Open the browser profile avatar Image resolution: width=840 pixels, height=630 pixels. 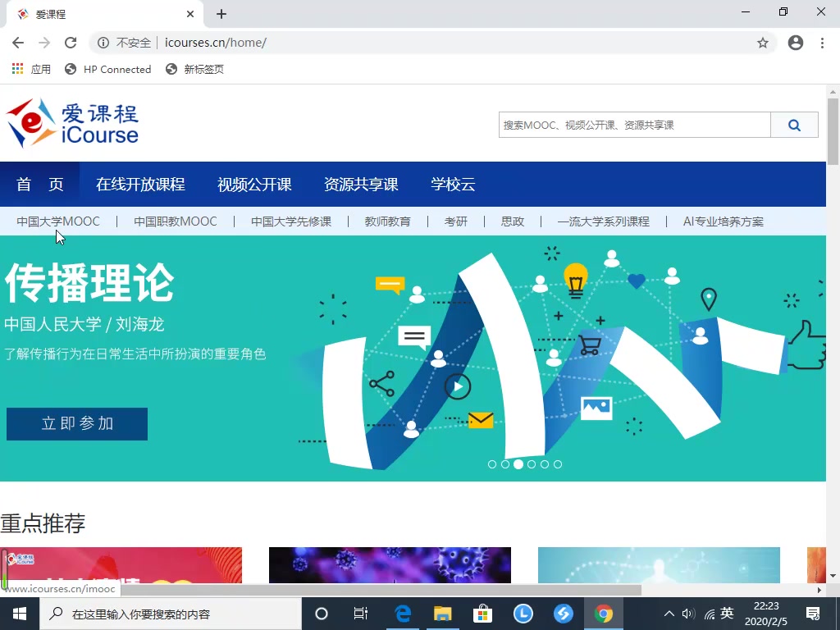point(795,43)
